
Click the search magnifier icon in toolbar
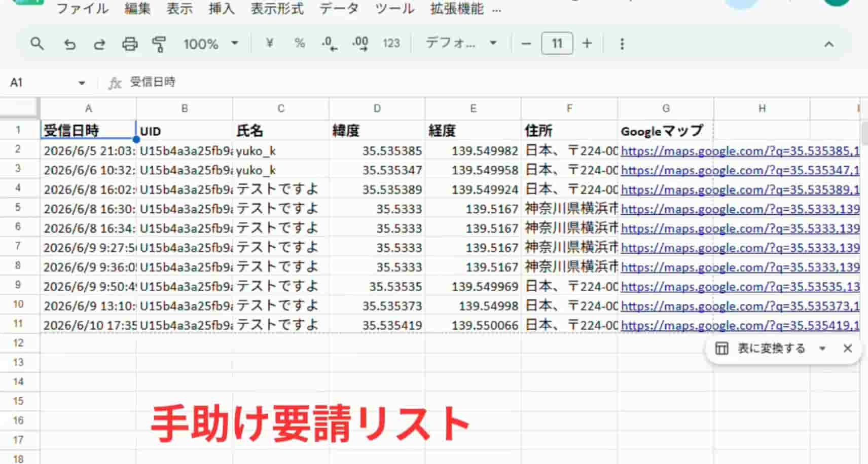(37, 44)
